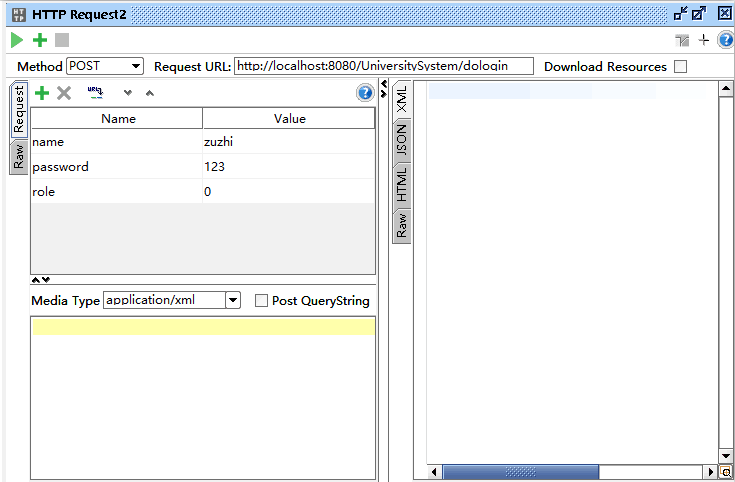This screenshot has width=735, height=482.
Task: Click the update parameters from URL icon
Action: (x=95, y=92)
